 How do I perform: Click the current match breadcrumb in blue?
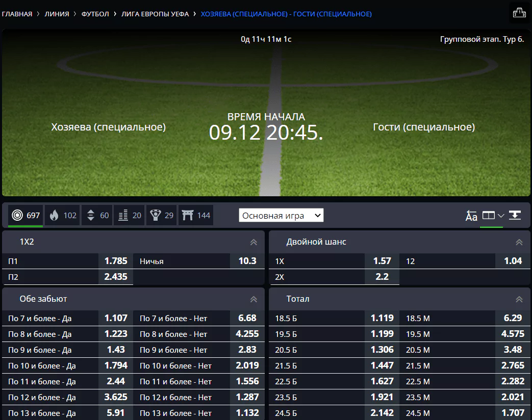click(x=286, y=14)
